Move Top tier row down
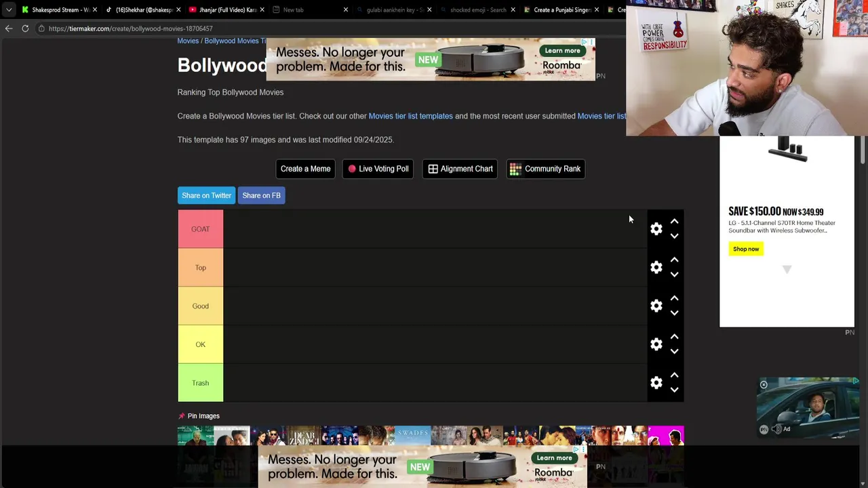 coord(674,275)
